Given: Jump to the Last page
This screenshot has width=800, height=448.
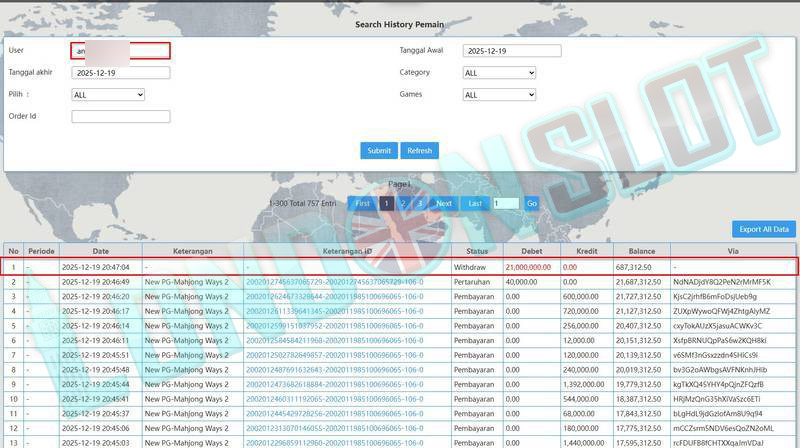Looking at the screenshot, I should pyautogui.click(x=475, y=203).
